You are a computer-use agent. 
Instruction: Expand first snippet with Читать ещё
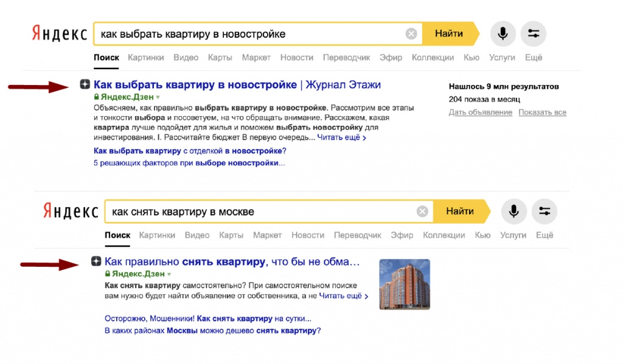pyautogui.click(x=342, y=138)
